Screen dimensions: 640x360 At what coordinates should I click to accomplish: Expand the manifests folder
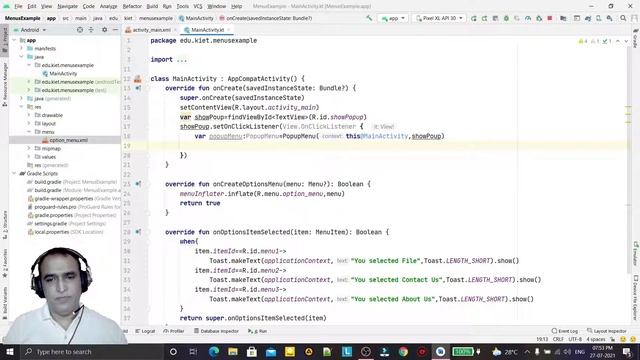coord(22,49)
